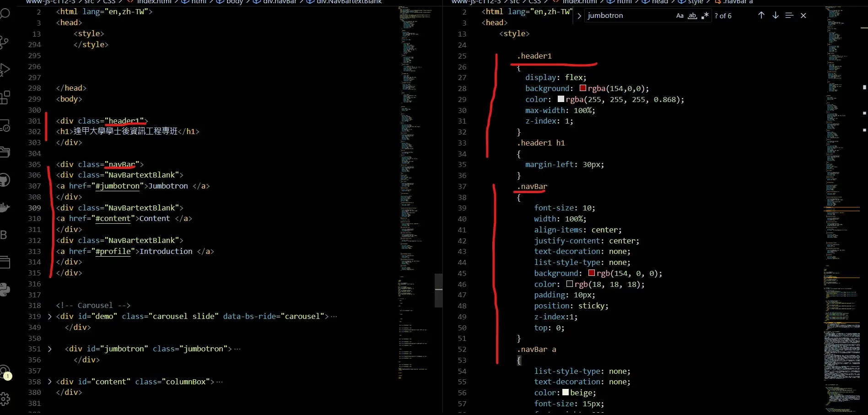Expand the folded jumbotron div on line 351

(x=50, y=349)
